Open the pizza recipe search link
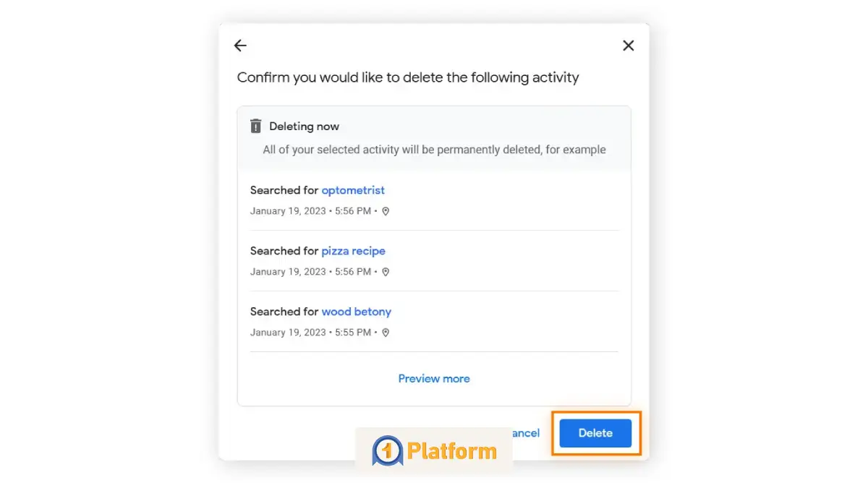868x488 pixels. pyautogui.click(x=353, y=251)
